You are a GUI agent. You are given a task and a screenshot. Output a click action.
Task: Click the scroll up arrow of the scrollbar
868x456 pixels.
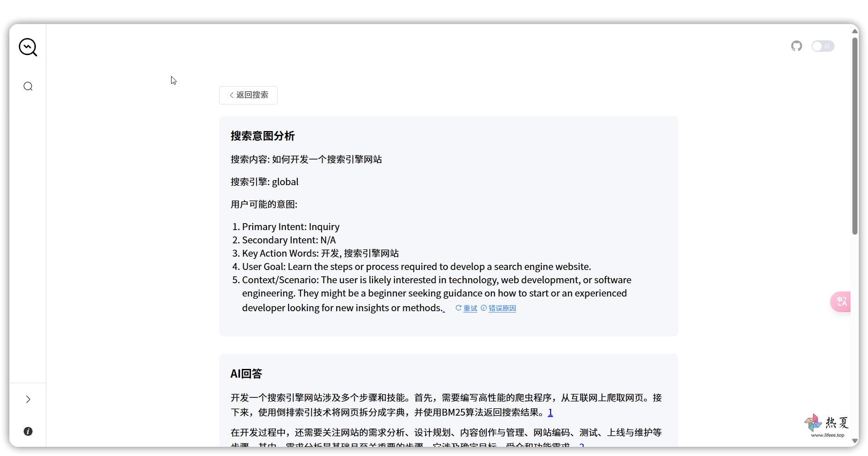[855, 31]
